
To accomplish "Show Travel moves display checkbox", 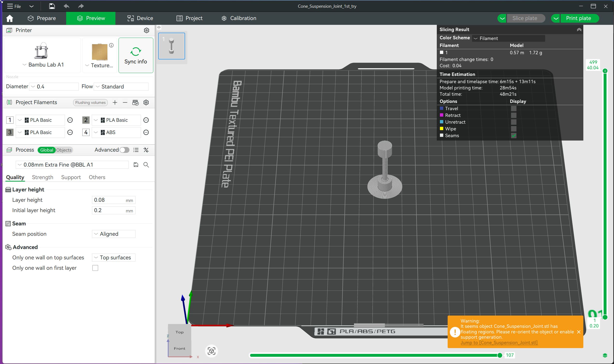I will click(x=514, y=108).
